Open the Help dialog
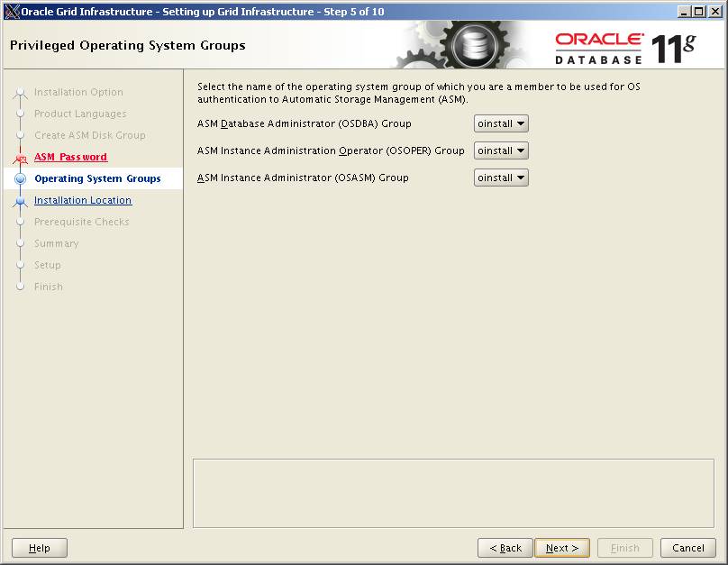Viewport: 728px width, 565px height. (40, 548)
